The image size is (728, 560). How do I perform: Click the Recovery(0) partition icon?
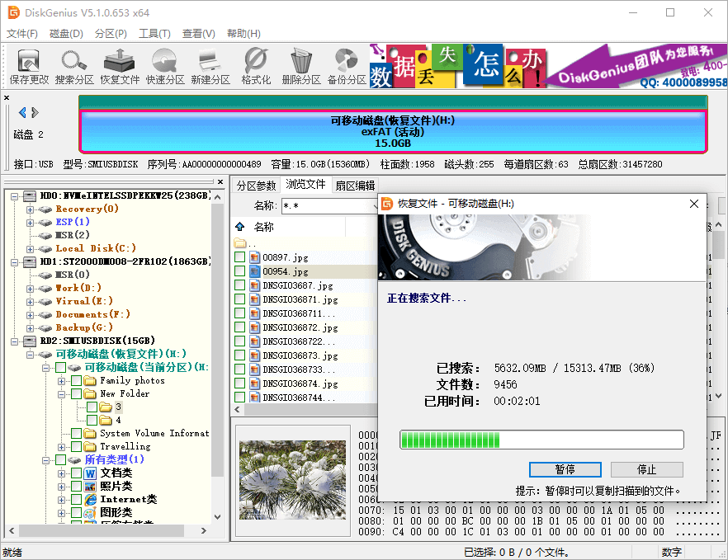pos(45,209)
